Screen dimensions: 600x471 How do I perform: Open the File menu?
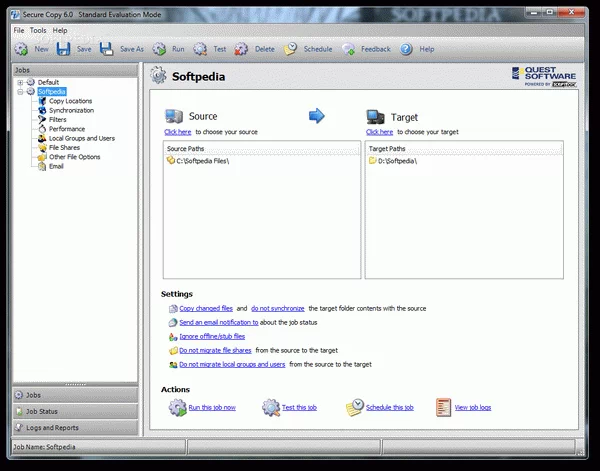(x=19, y=30)
